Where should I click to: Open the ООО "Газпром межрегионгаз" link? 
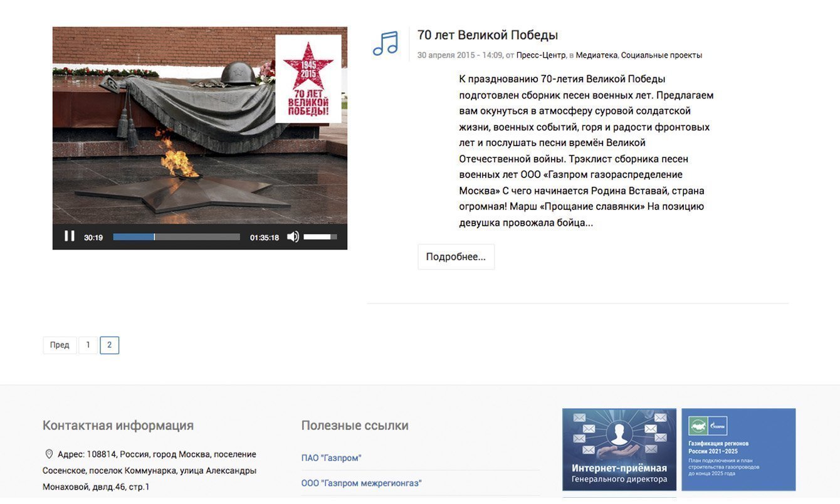click(361, 483)
